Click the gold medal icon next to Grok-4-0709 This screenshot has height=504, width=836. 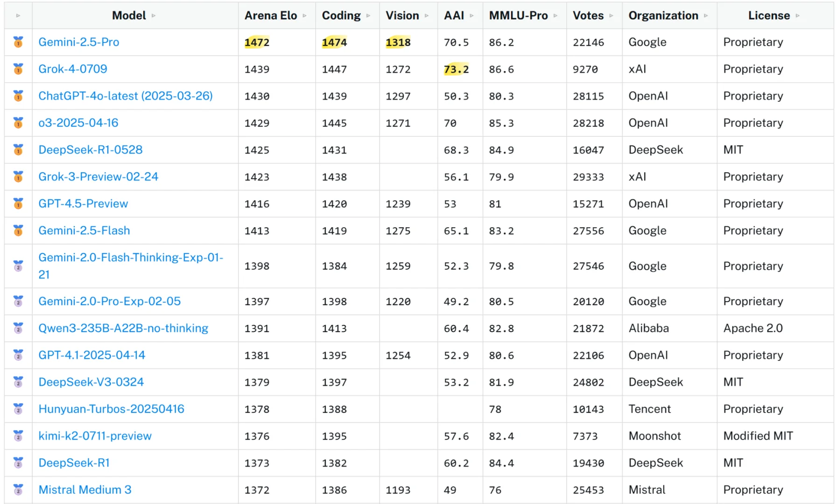pos(18,69)
